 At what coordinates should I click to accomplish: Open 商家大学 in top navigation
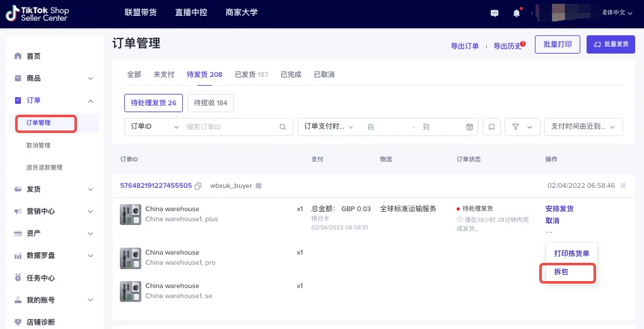(242, 13)
